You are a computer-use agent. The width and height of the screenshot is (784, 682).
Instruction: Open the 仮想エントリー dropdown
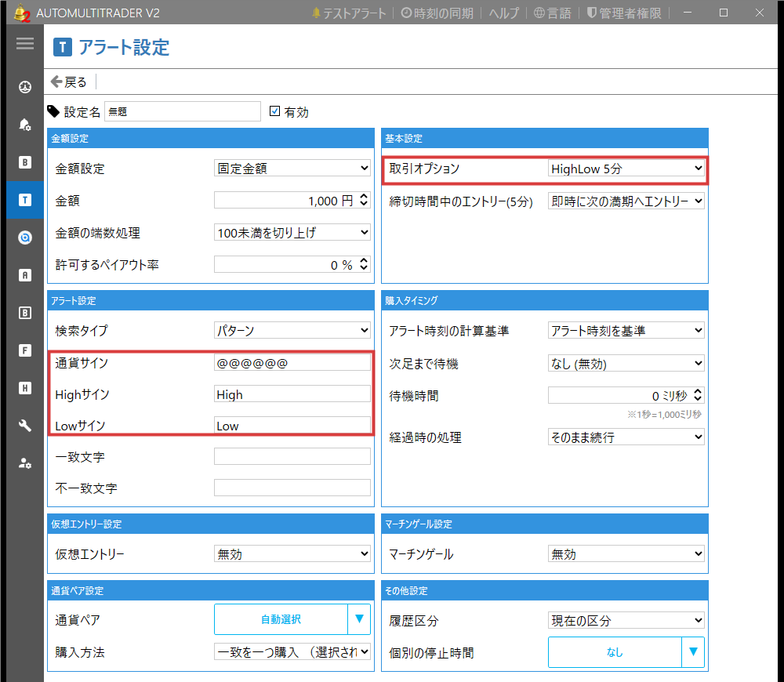(x=292, y=553)
